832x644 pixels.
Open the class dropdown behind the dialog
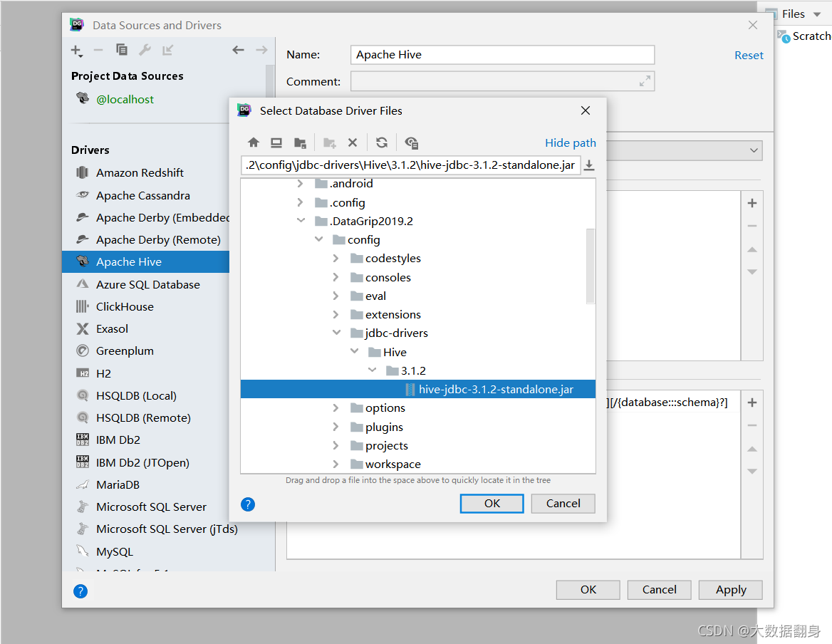click(754, 150)
